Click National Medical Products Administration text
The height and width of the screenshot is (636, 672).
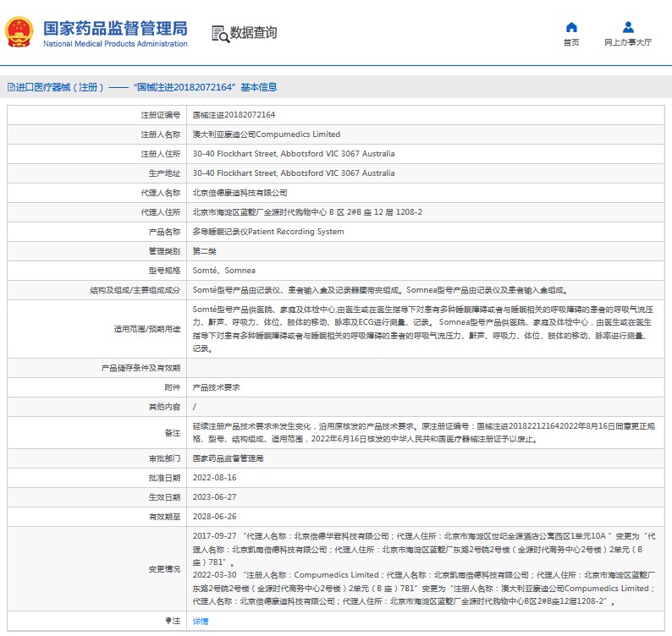(x=115, y=44)
